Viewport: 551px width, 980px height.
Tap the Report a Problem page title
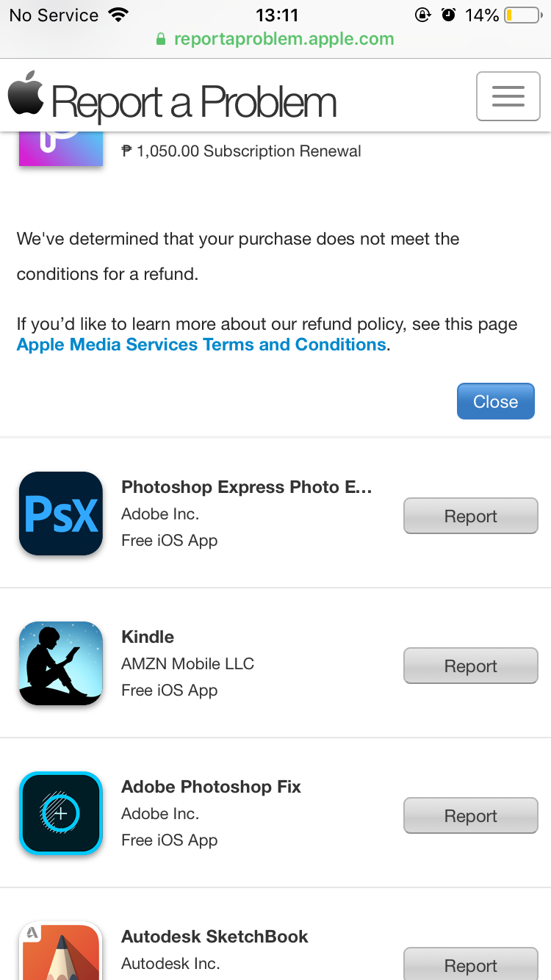pos(194,102)
